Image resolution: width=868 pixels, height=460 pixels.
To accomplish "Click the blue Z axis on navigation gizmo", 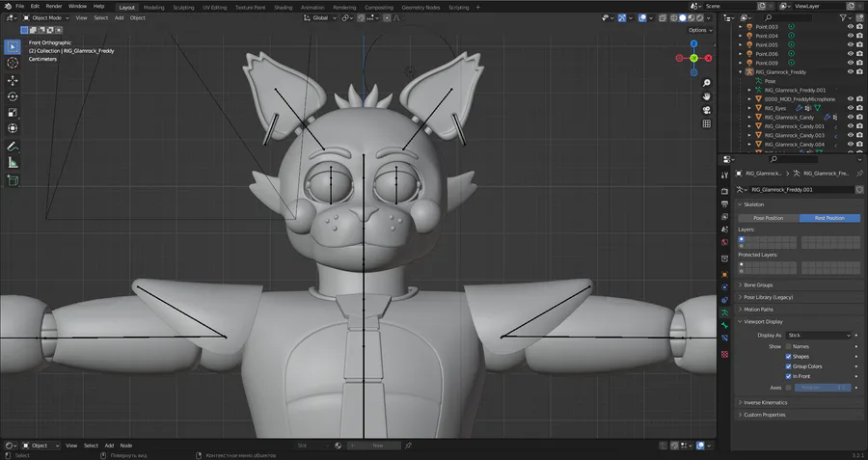I will pyautogui.click(x=693, y=43).
